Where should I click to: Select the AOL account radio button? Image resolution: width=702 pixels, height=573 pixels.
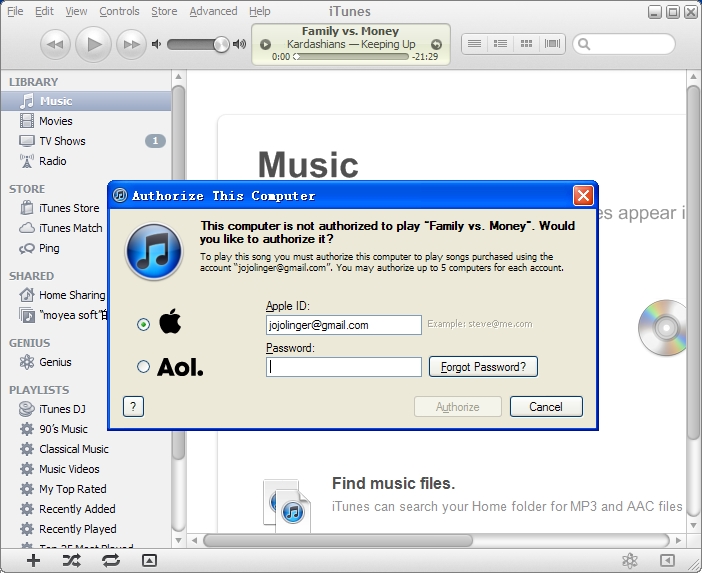pyautogui.click(x=144, y=367)
